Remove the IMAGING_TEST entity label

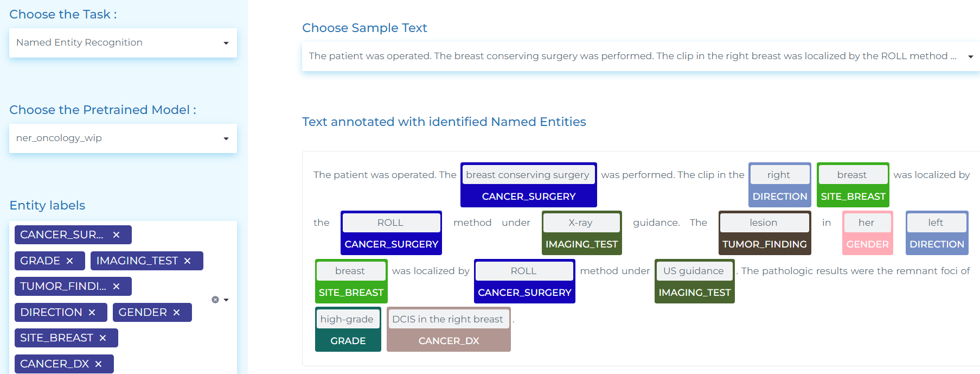187,261
